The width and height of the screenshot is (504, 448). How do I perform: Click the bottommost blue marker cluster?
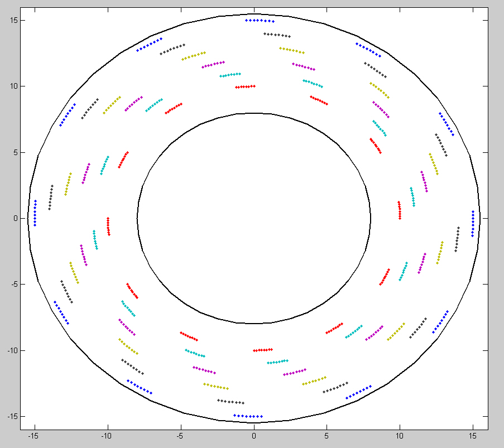pyautogui.click(x=248, y=416)
